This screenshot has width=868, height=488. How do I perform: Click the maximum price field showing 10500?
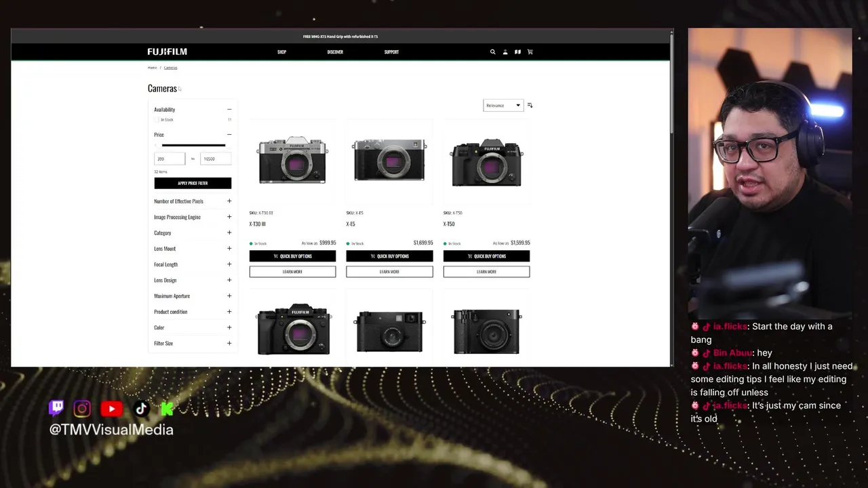[216, 159]
